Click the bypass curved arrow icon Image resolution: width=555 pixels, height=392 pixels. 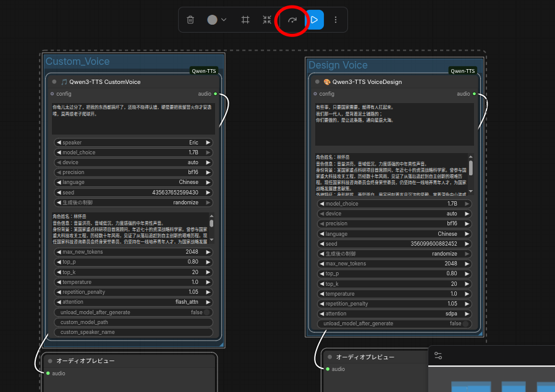point(292,20)
